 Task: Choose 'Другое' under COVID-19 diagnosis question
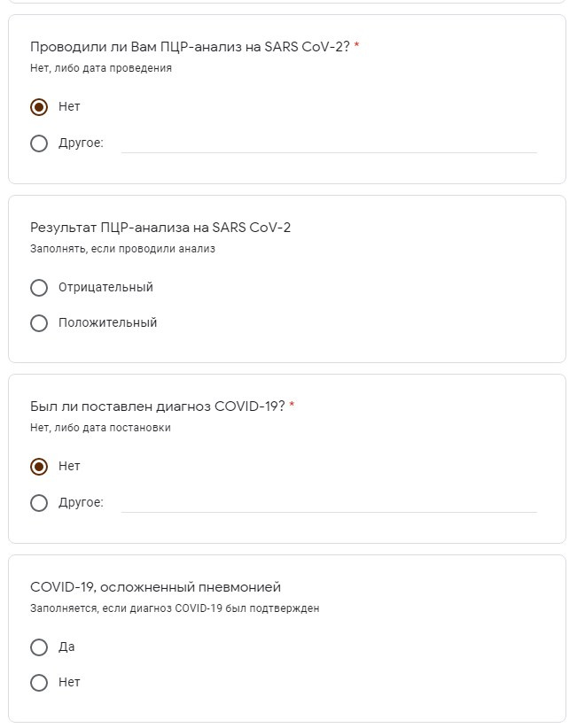coord(39,502)
